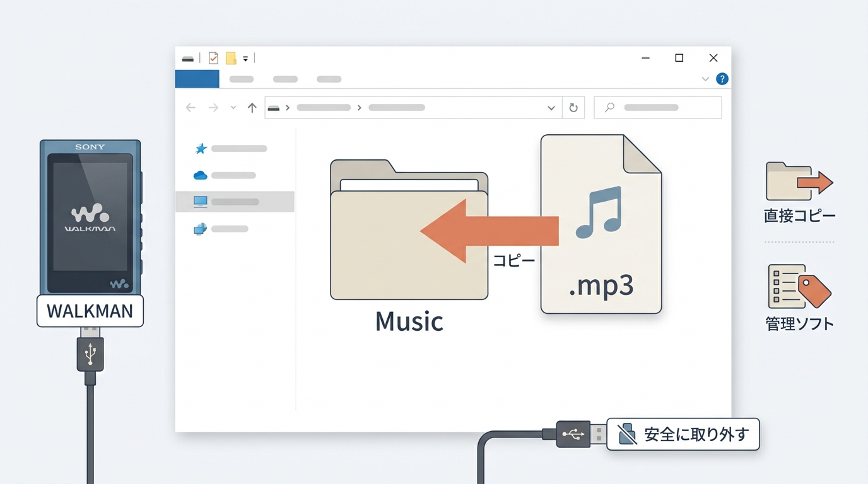Close the Explorer window
Screen dimensions: 868x484
713,58
